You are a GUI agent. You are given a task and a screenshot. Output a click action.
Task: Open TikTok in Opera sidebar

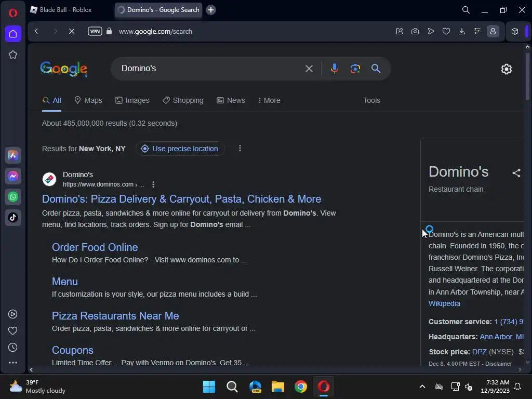coord(13,218)
